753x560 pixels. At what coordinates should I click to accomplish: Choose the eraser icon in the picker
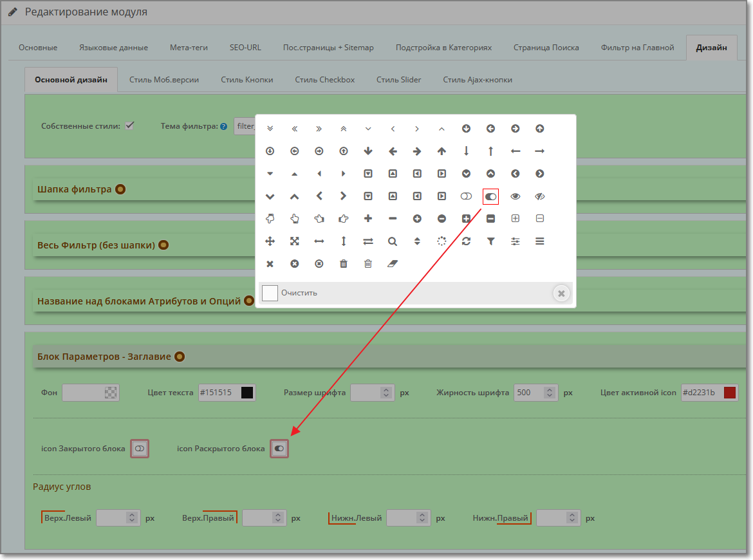[393, 264]
